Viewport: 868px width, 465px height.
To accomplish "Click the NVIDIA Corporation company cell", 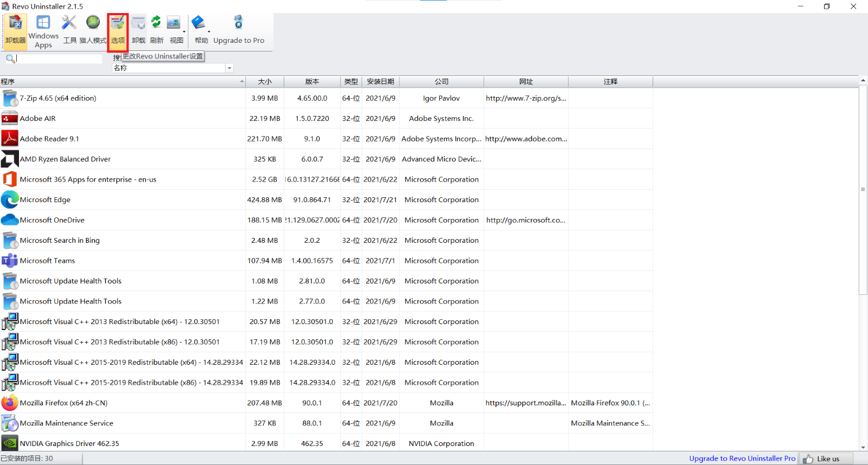I will 442,443.
